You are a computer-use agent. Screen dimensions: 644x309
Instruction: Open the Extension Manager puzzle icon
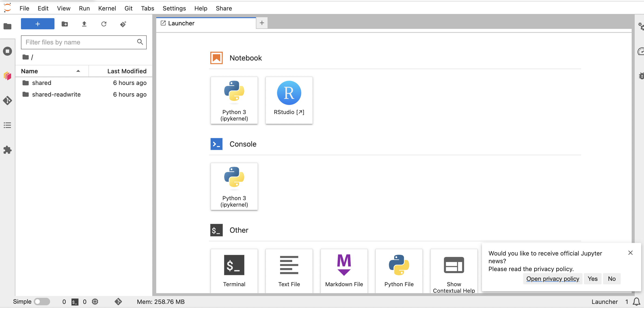(x=7, y=150)
